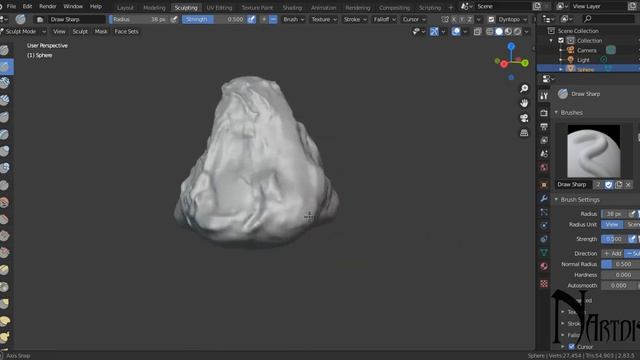Click the blue Z axis gizmo ball
This screenshot has height=360, width=640.
click(x=511, y=47)
